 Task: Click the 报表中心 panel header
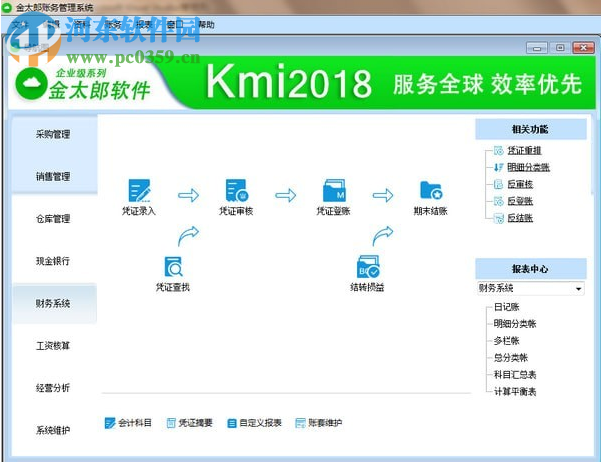coord(531,269)
